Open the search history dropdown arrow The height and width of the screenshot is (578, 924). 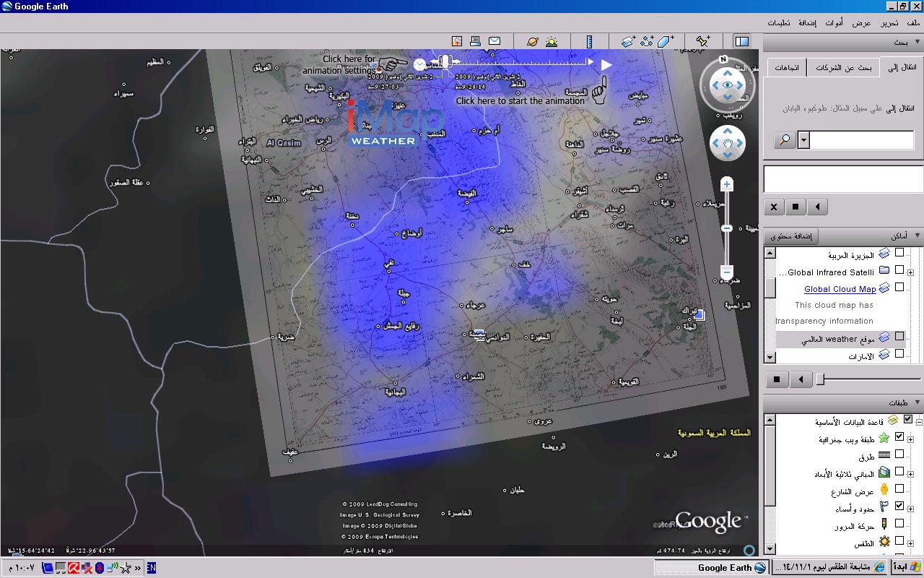(x=803, y=140)
